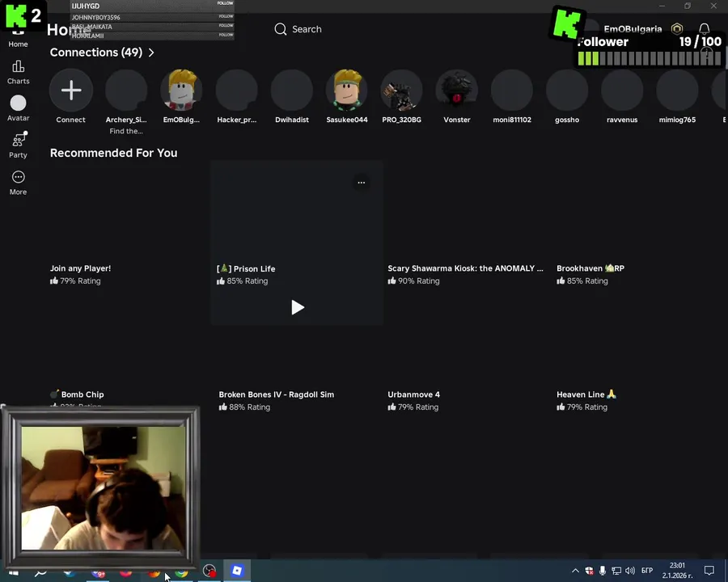Click the OBS recording taskbar icon

[210, 571]
